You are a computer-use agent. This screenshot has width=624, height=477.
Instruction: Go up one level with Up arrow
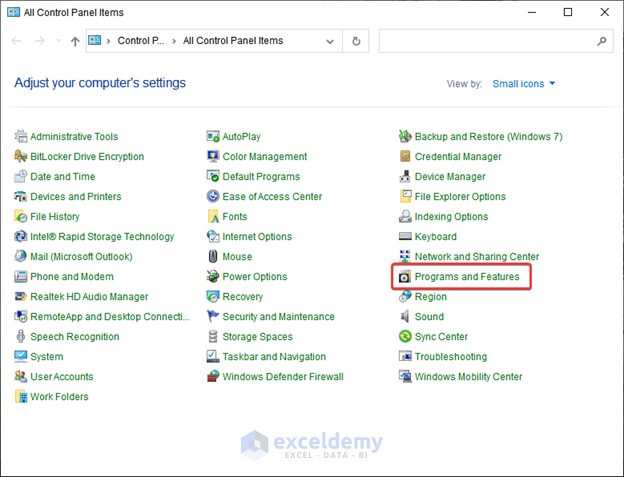click(x=75, y=42)
